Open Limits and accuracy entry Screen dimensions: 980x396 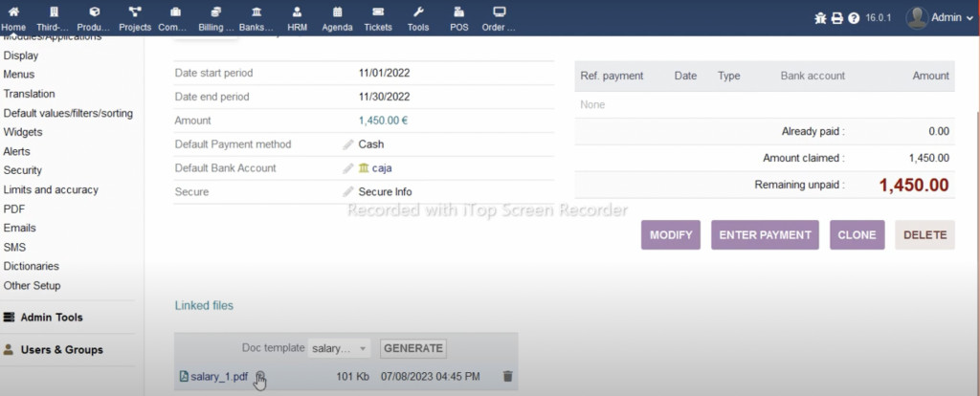tap(51, 189)
